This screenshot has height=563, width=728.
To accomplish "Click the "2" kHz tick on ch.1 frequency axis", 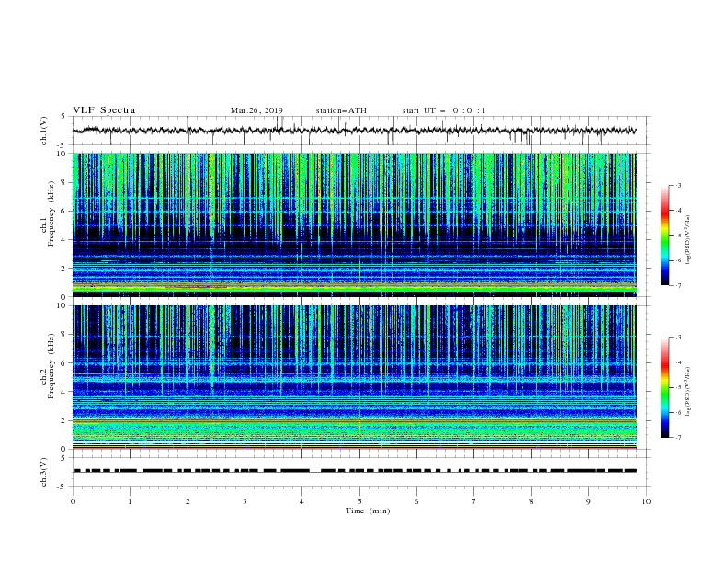I will [x=65, y=269].
